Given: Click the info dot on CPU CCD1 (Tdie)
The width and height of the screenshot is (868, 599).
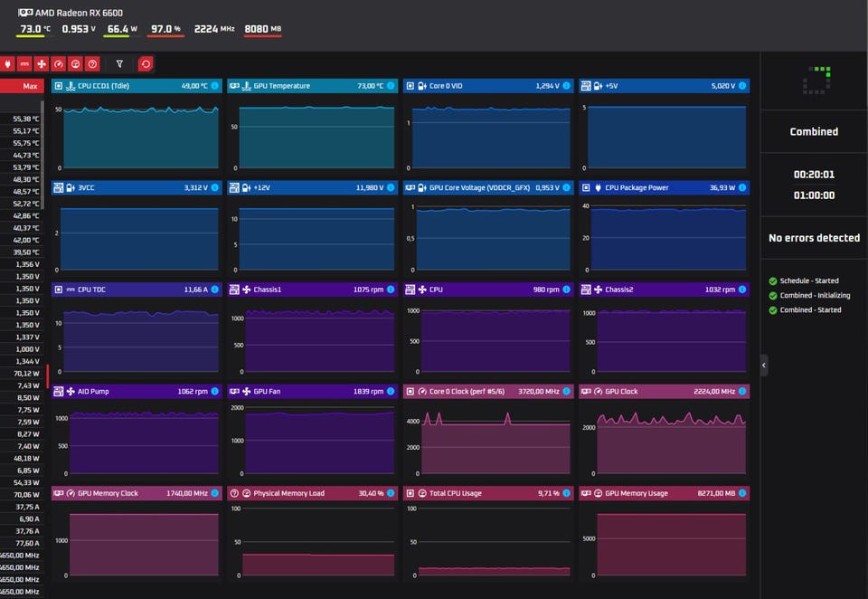Looking at the screenshot, I should pos(215,86).
